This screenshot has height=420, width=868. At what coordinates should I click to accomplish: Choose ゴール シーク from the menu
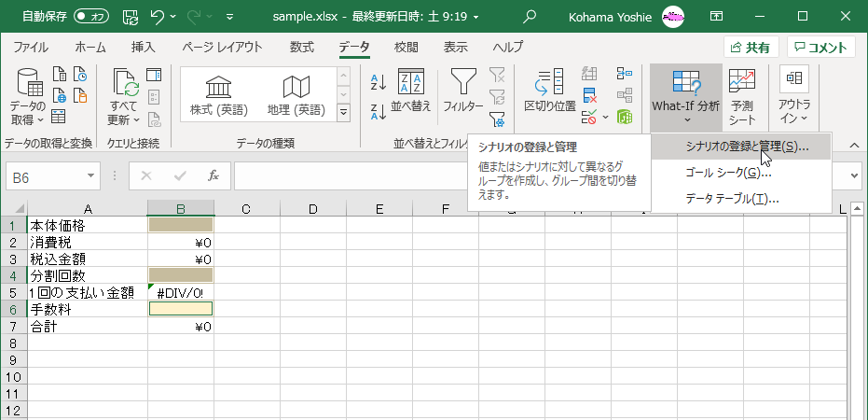(728, 173)
